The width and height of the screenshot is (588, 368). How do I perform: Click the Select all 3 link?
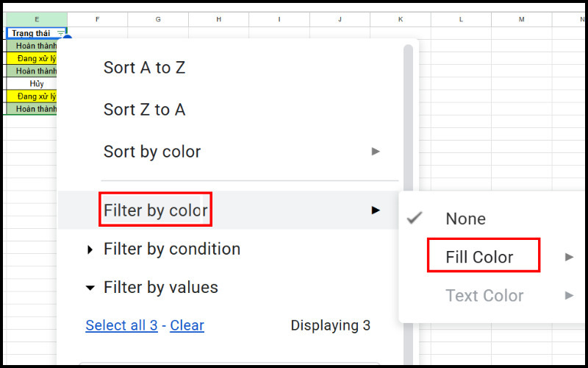tap(121, 325)
